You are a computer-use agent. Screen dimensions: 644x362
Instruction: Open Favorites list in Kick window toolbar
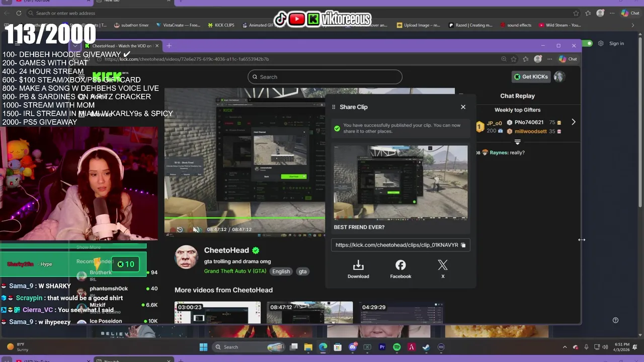click(526, 59)
